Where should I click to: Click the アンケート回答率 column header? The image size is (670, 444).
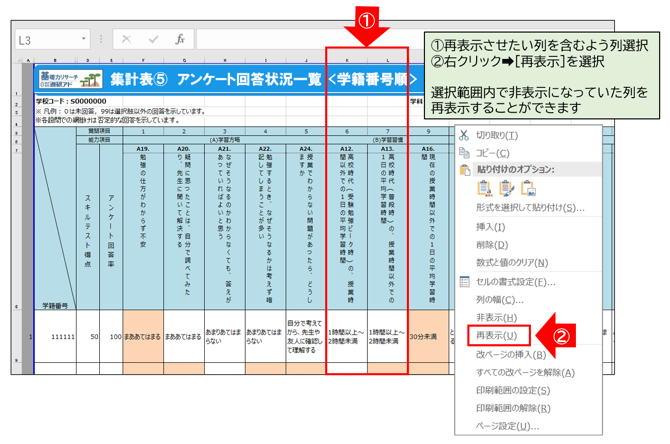point(111,227)
